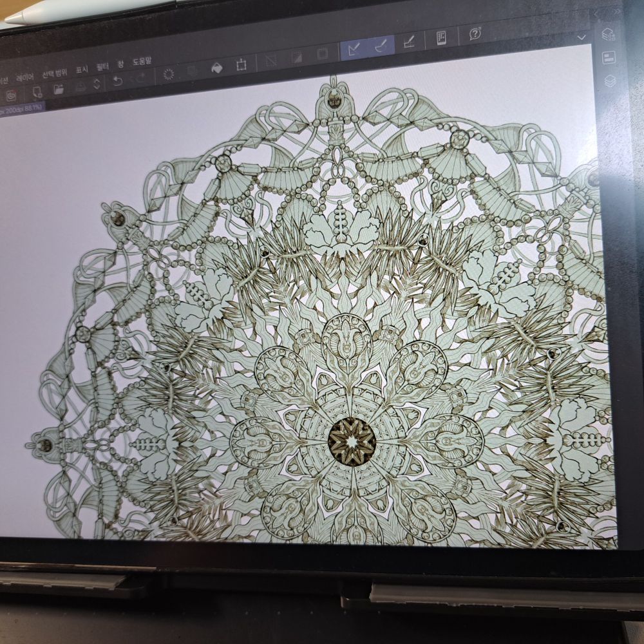Open the Clip Studio launcher icon

(x=11, y=95)
